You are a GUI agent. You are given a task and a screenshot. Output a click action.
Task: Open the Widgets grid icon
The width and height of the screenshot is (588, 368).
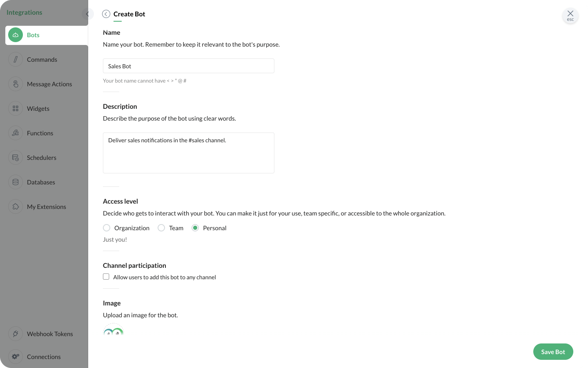16,109
